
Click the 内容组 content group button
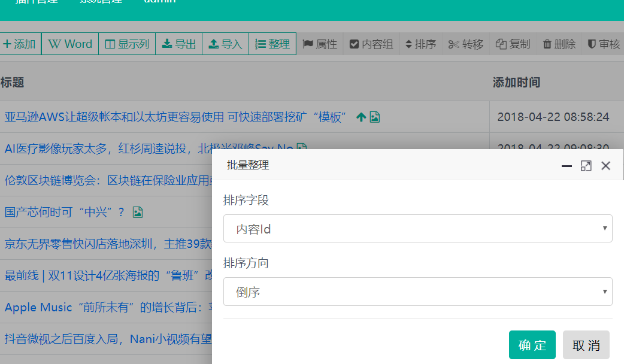371,44
